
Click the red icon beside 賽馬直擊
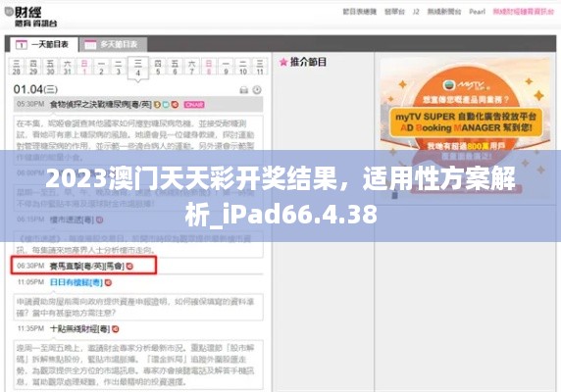point(129,266)
